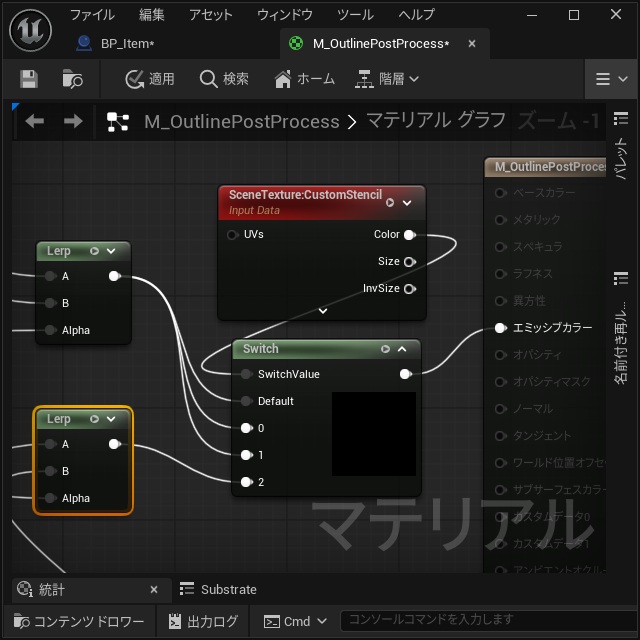Viewport: 640px width, 640px height.
Task: Click the Switch node black preview thumbnail
Action: pos(374,434)
